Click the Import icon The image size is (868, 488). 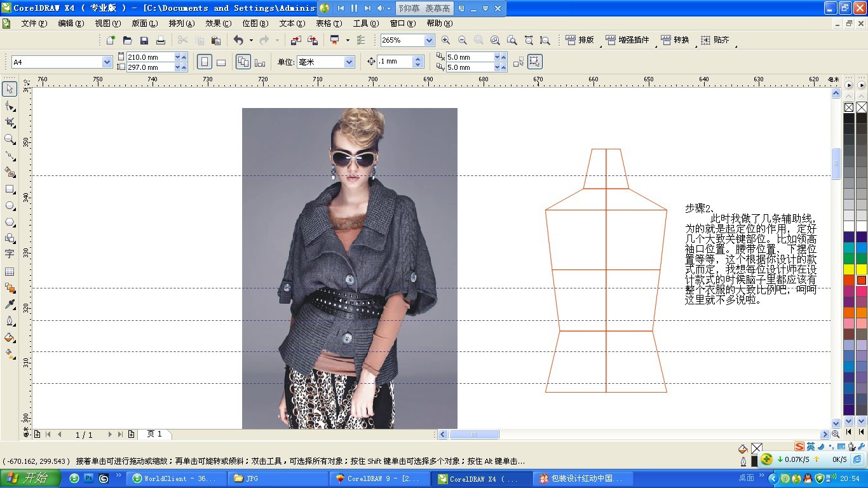296,40
